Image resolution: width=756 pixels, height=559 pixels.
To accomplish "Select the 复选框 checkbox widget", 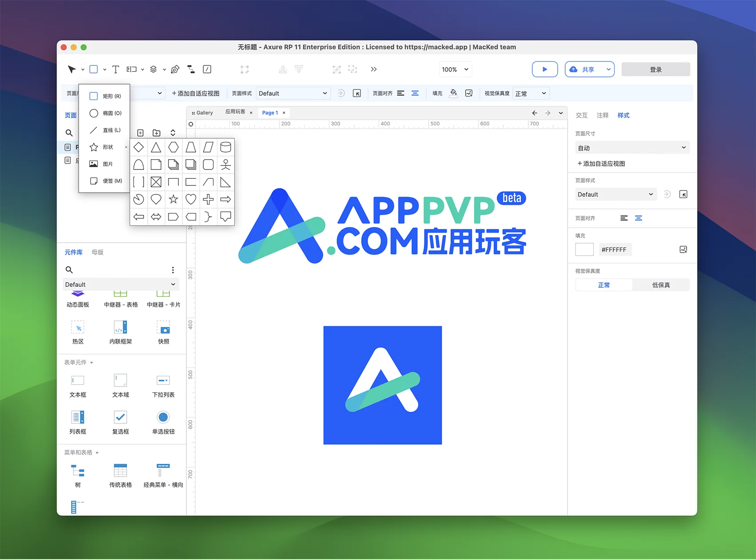I will coord(121,422).
